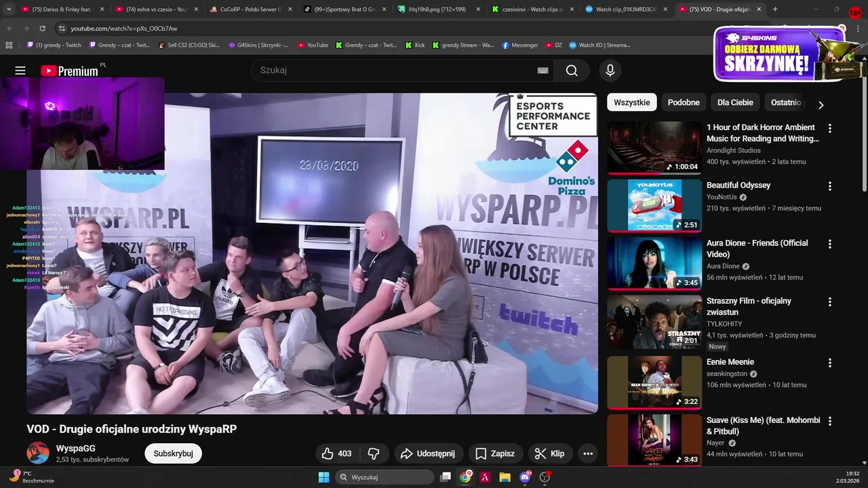Open Suave (Kiss Me) video title
Viewport: 868px width, 488px height.
(x=764, y=426)
